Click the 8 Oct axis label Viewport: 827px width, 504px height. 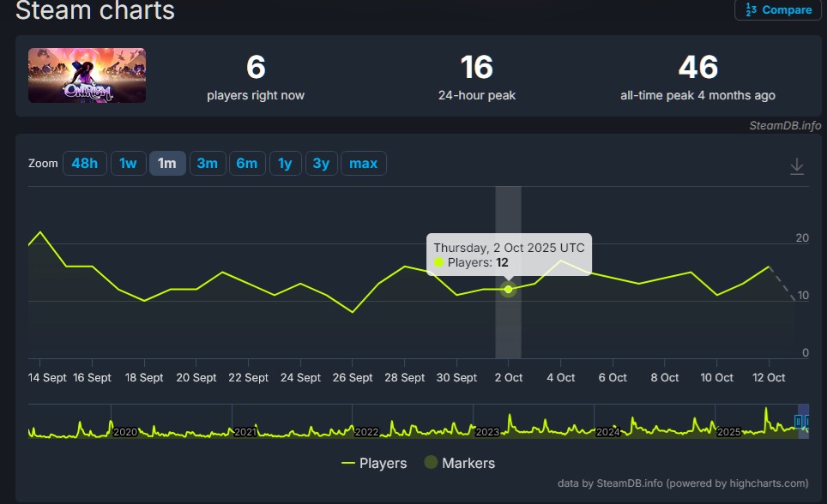(x=665, y=377)
